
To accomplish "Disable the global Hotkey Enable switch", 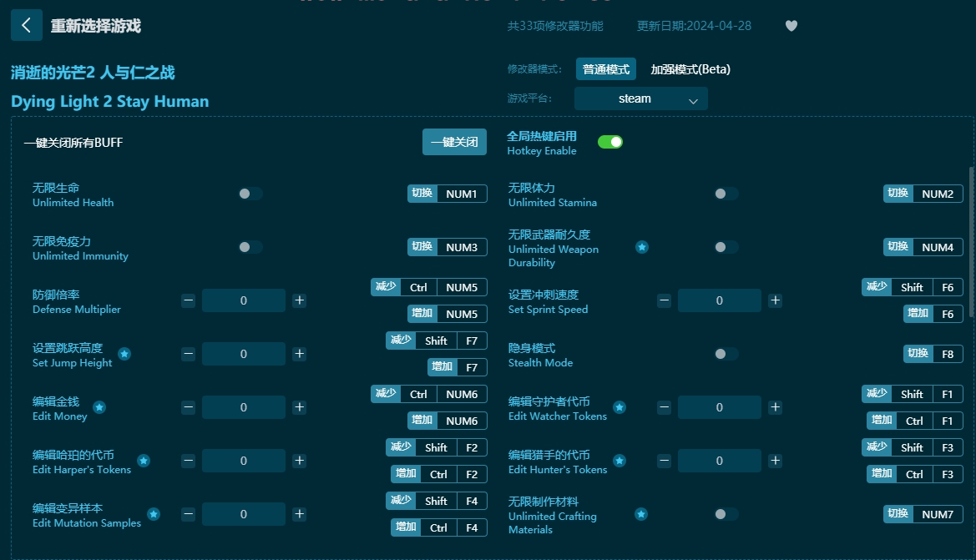I will coord(610,142).
